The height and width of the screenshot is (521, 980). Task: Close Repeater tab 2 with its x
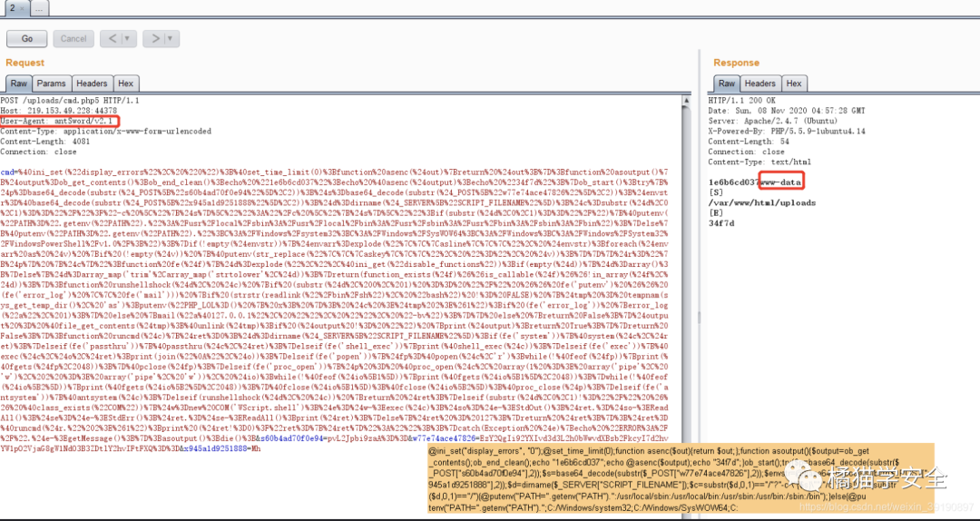point(21,9)
